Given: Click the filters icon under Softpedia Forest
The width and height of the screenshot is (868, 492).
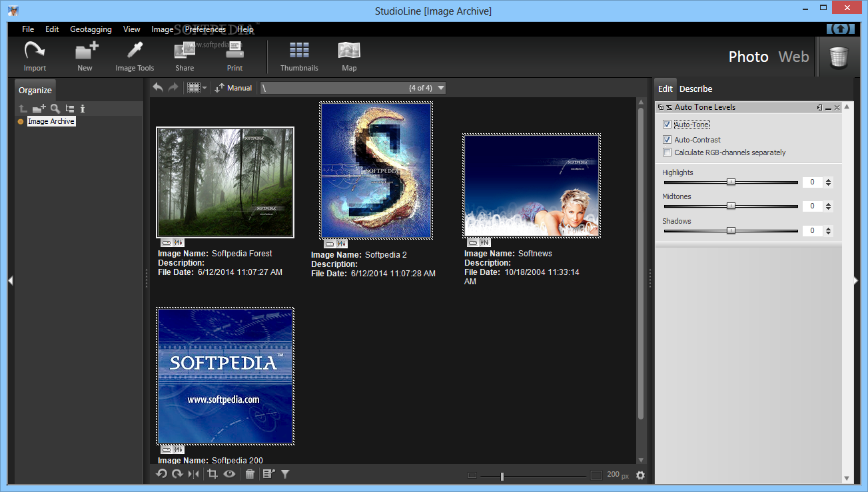Looking at the screenshot, I should pyautogui.click(x=179, y=243).
